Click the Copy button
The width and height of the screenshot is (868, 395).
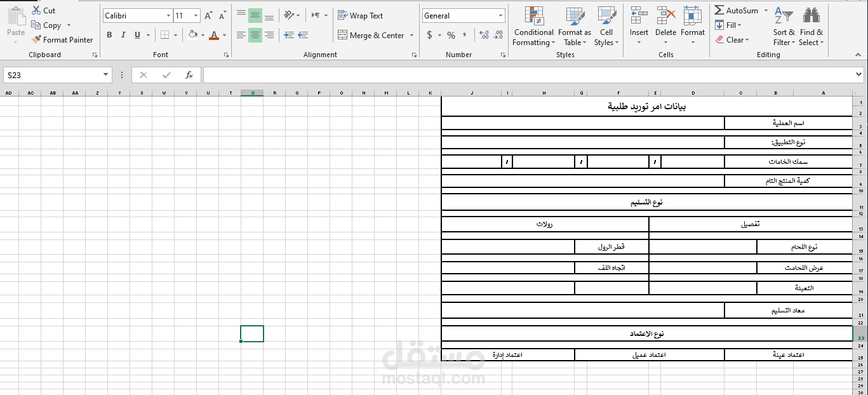pos(46,25)
